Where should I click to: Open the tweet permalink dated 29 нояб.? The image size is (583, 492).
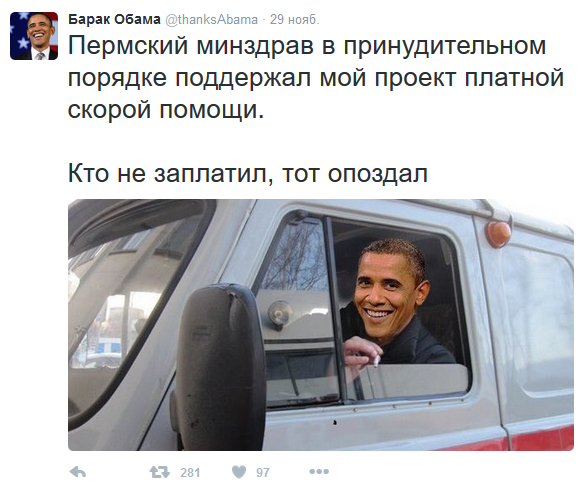click(294, 19)
